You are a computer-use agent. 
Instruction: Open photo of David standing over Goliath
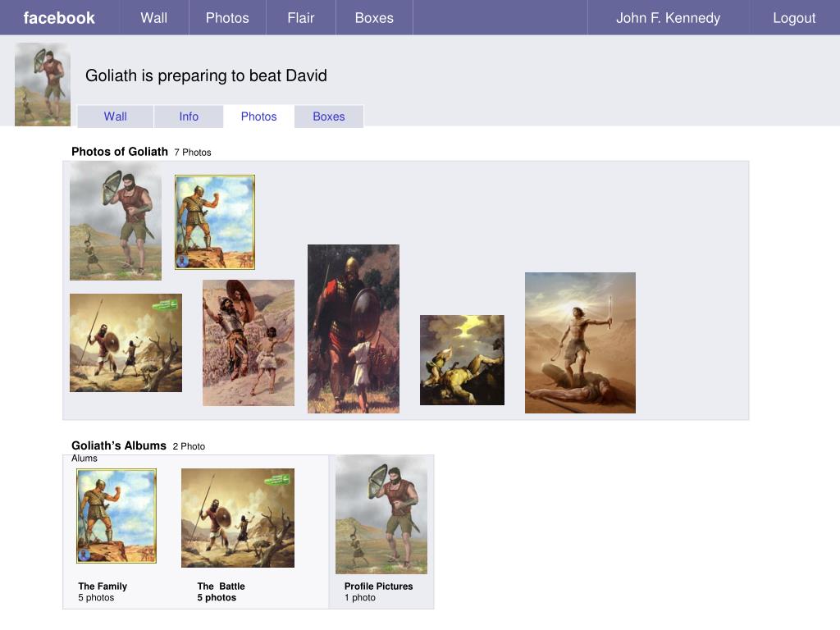(x=580, y=343)
